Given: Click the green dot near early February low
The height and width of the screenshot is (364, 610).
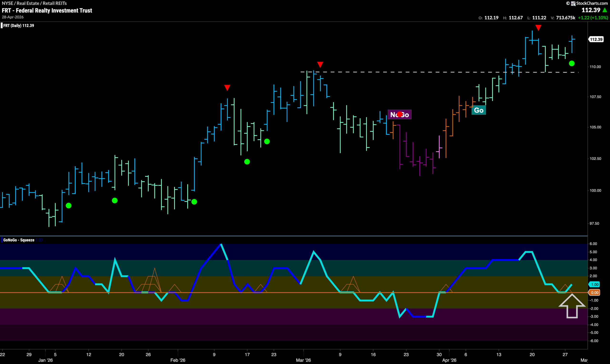Looking at the screenshot, I should pos(194,202).
